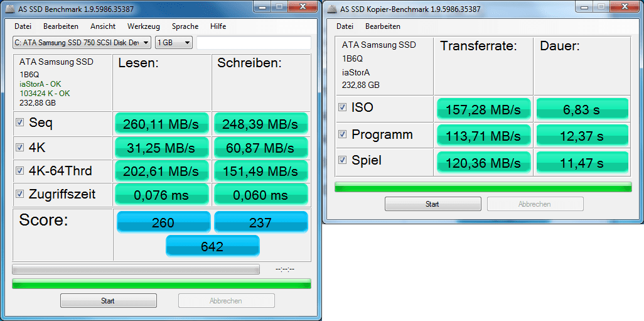Open the drive selection dropdown
Screen dimensions: 644x321
coord(82,42)
